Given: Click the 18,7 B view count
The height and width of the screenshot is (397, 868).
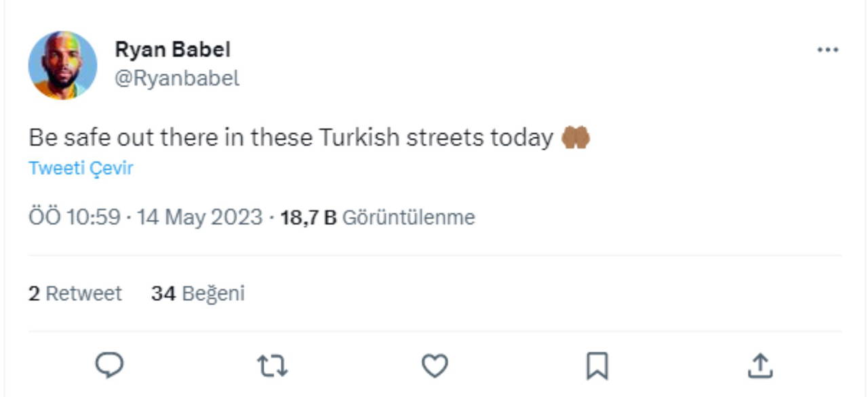Looking at the screenshot, I should 308,217.
